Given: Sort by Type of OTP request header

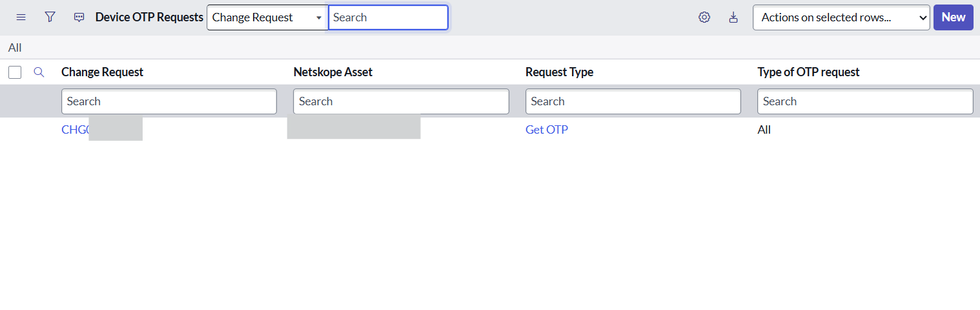Looking at the screenshot, I should pos(809,72).
